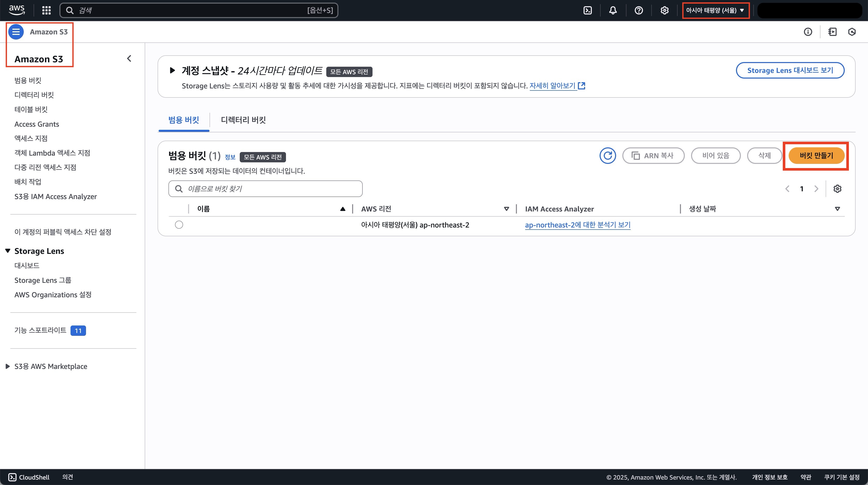Open the info panel icon
Image resolution: width=868 pixels, height=485 pixels.
coord(808,32)
